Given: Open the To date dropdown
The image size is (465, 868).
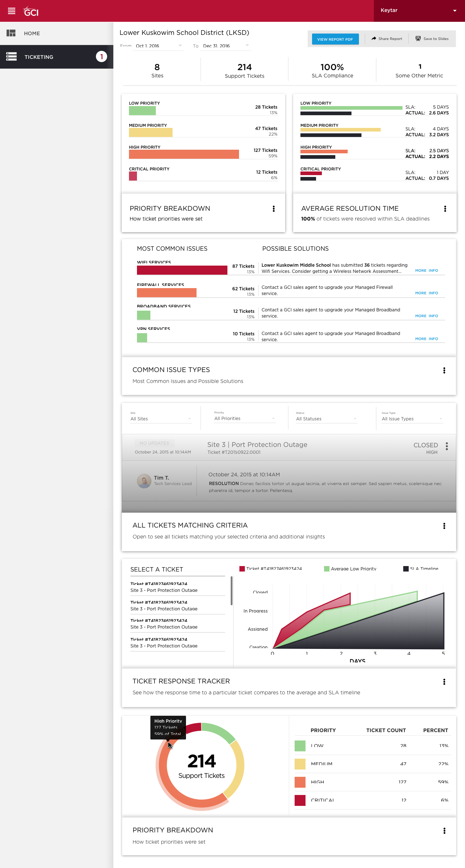Looking at the screenshot, I should pyautogui.click(x=226, y=46).
